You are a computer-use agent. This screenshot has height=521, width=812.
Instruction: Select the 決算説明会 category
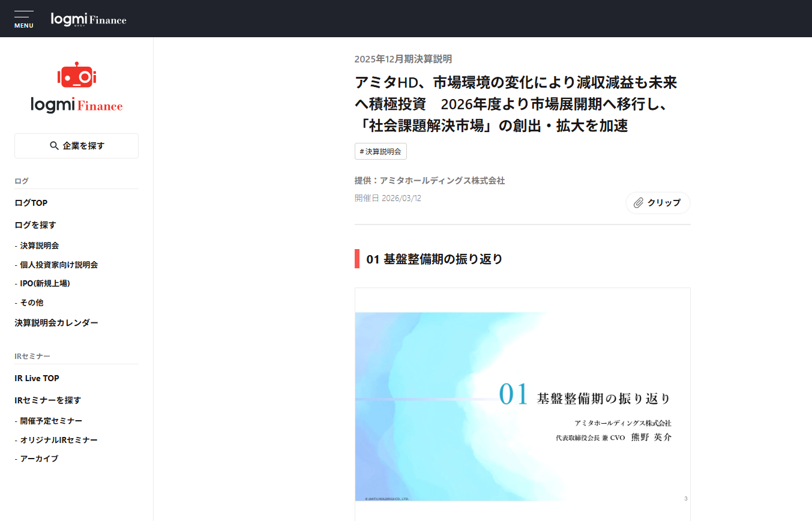click(38, 245)
